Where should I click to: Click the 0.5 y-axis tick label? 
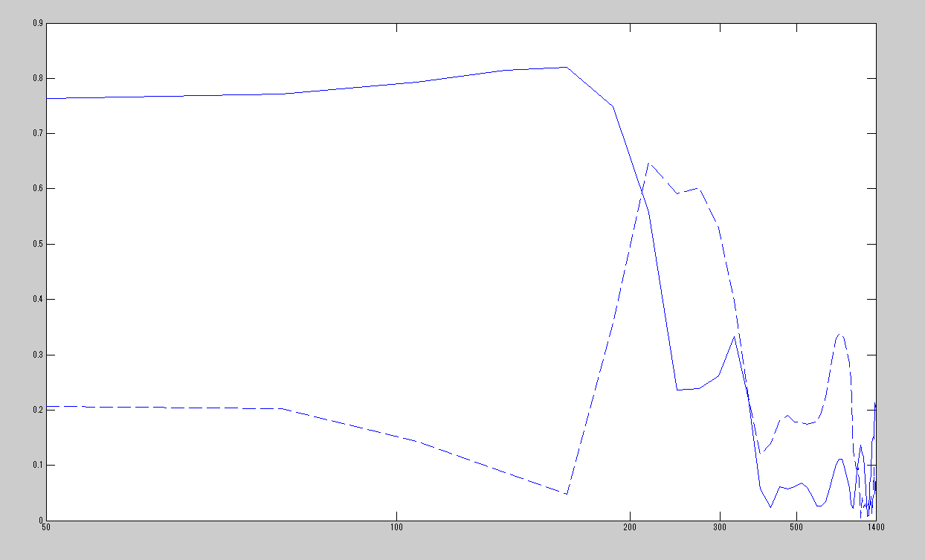36,244
